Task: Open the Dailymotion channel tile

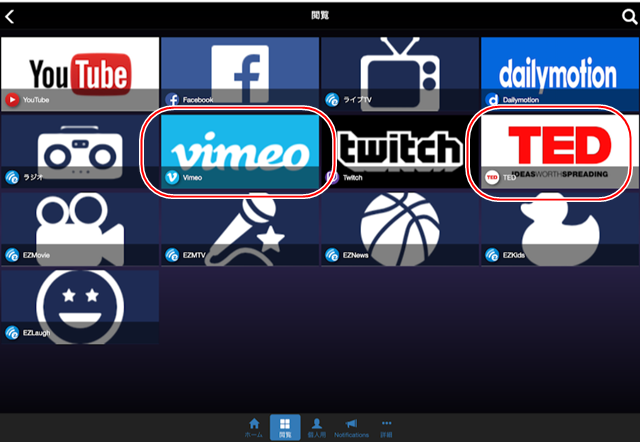Action: point(560,74)
